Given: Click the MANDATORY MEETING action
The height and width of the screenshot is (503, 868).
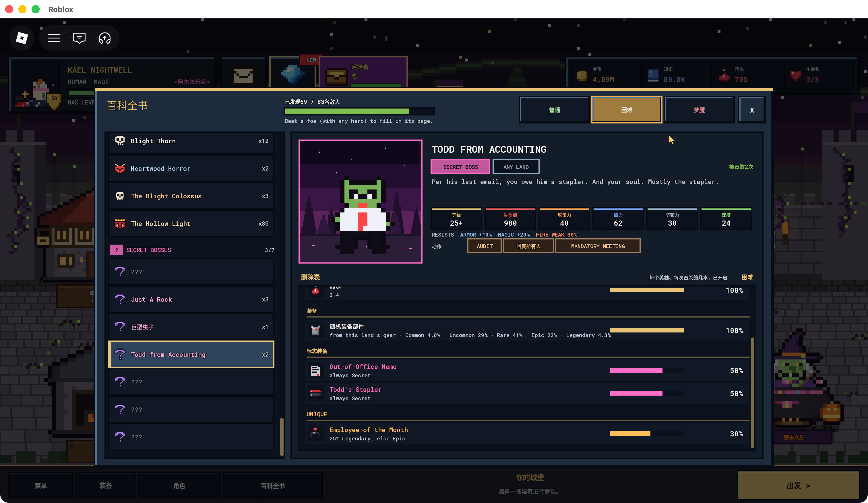Looking at the screenshot, I should click(x=598, y=246).
